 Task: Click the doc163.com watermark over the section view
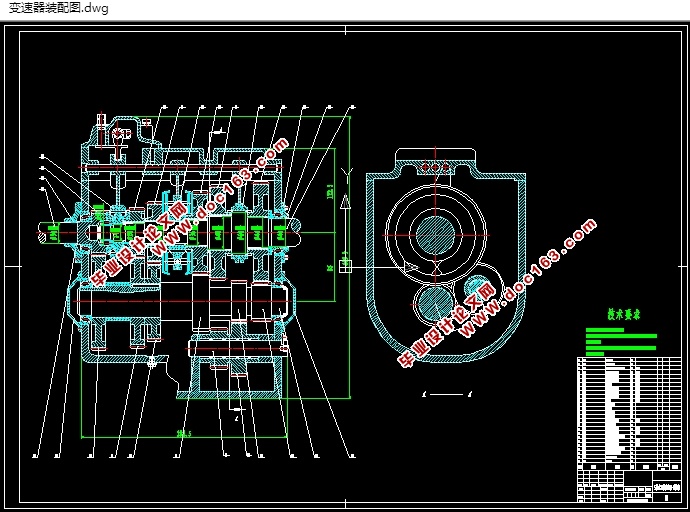(497, 293)
